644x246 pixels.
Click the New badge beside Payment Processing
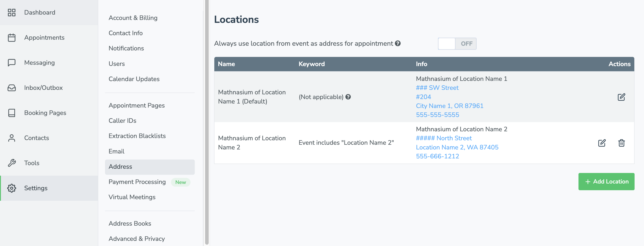[x=180, y=182]
